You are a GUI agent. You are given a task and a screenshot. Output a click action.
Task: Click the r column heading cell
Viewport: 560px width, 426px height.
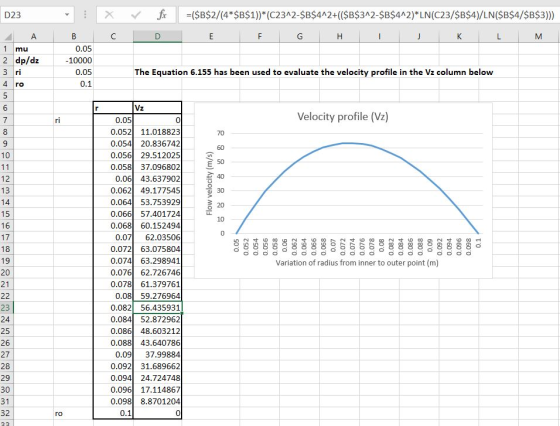tap(113, 108)
